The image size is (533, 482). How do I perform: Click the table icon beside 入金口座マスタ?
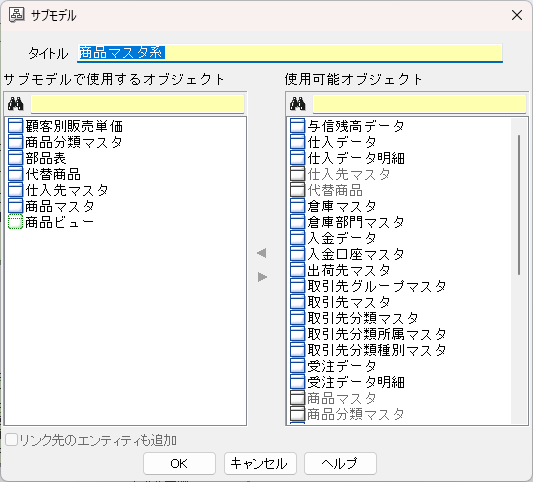[297, 254]
